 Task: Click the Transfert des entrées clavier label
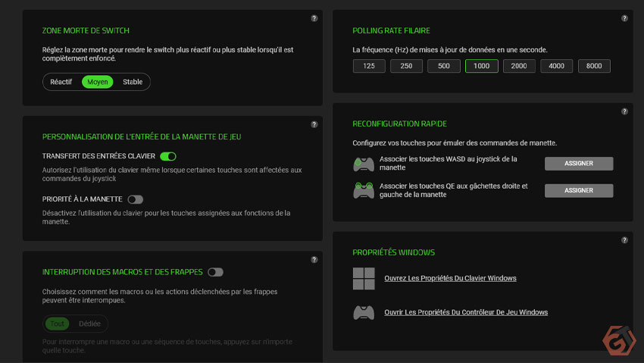coord(98,156)
